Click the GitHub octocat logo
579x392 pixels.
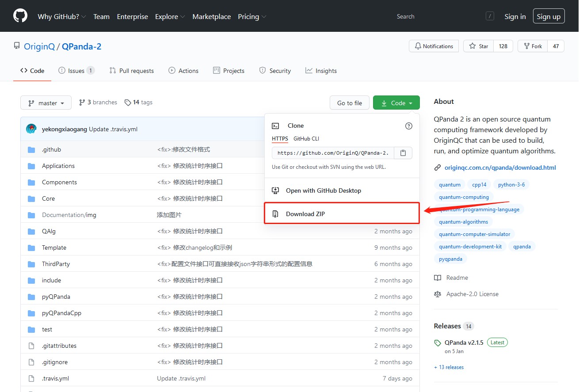coord(20,16)
